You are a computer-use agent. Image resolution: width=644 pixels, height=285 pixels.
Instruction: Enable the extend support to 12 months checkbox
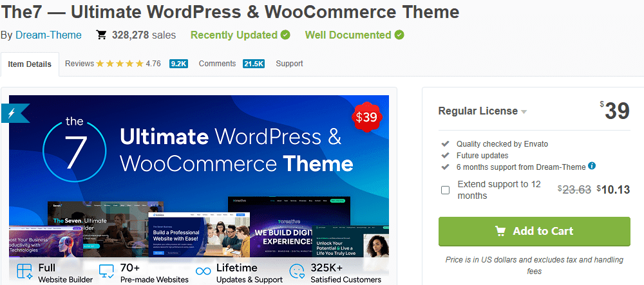pyautogui.click(x=445, y=190)
